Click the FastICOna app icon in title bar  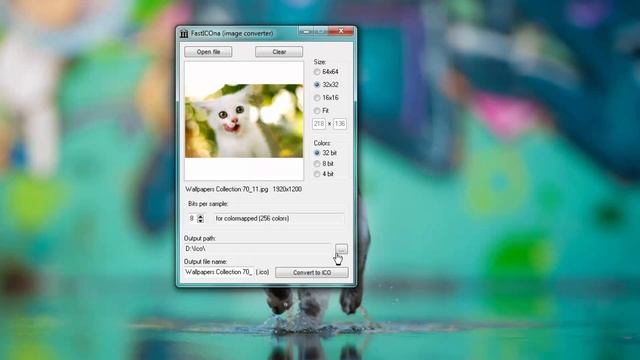pyautogui.click(x=184, y=33)
